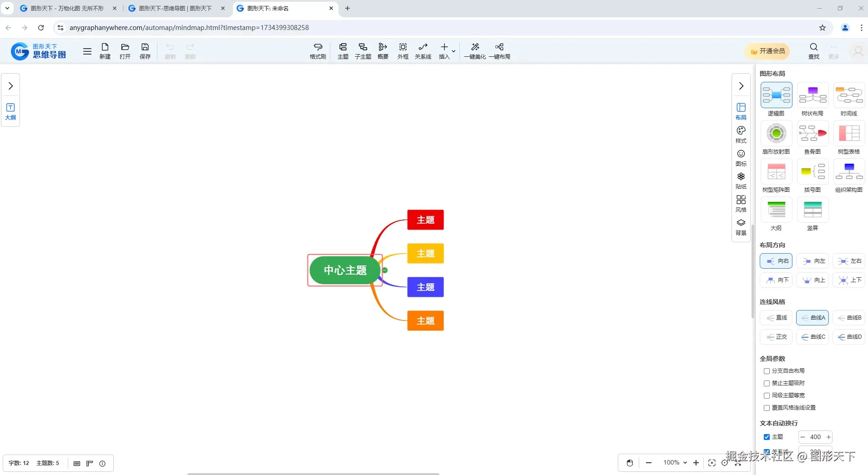
Task: Reload the browser page
Action: tap(41, 28)
